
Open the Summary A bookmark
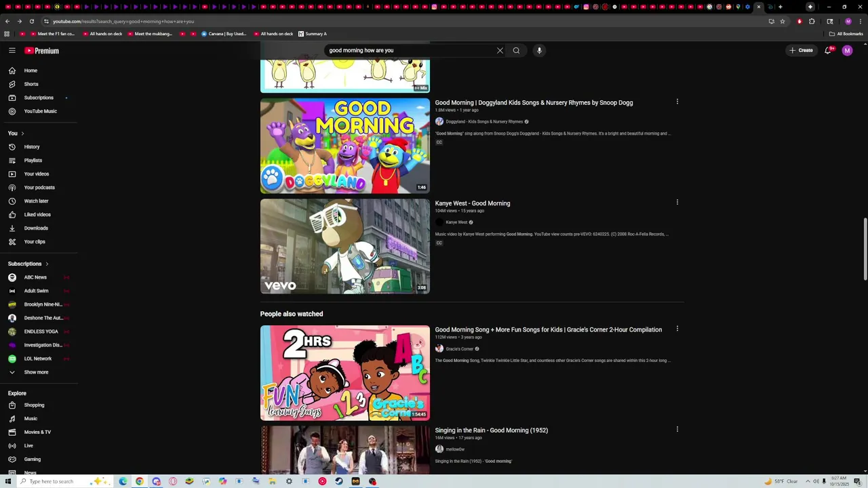click(x=313, y=34)
